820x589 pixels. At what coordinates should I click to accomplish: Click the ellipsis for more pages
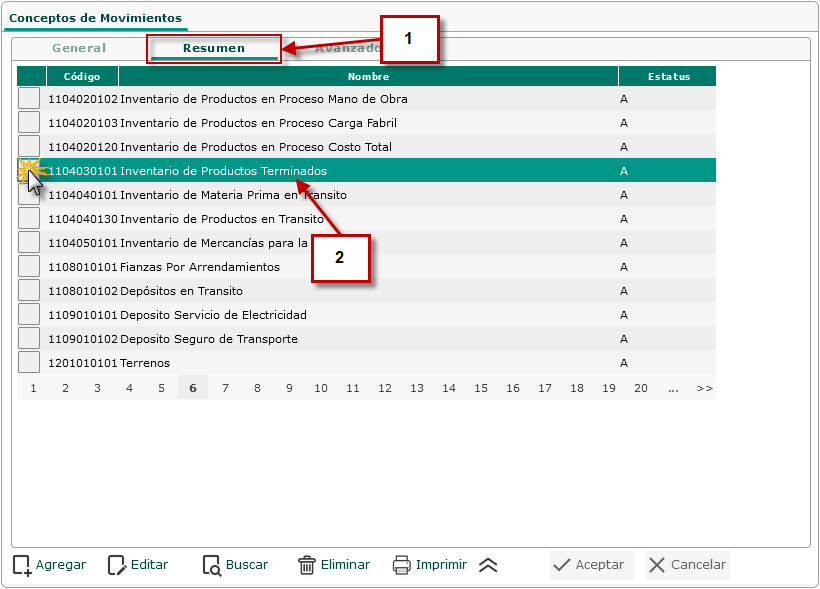pos(673,388)
